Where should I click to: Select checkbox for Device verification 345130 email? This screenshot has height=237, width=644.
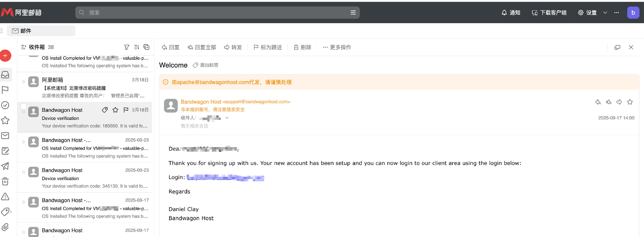pos(24,172)
